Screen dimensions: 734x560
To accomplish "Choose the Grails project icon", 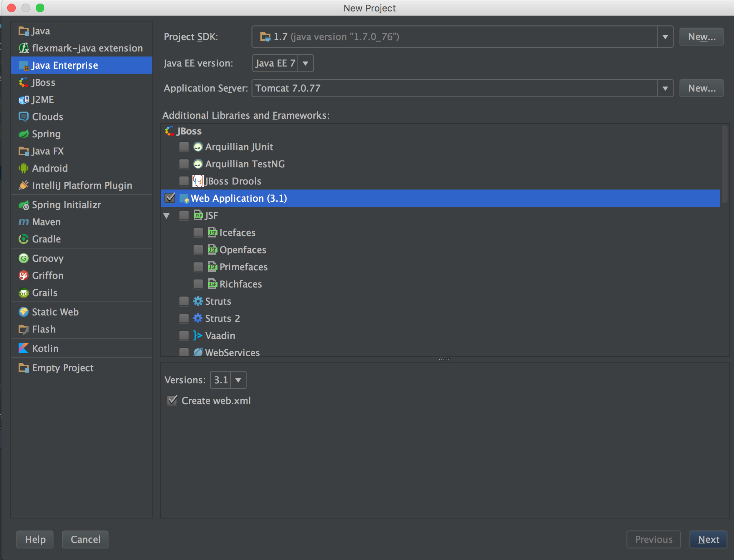I will pos(24,293).
